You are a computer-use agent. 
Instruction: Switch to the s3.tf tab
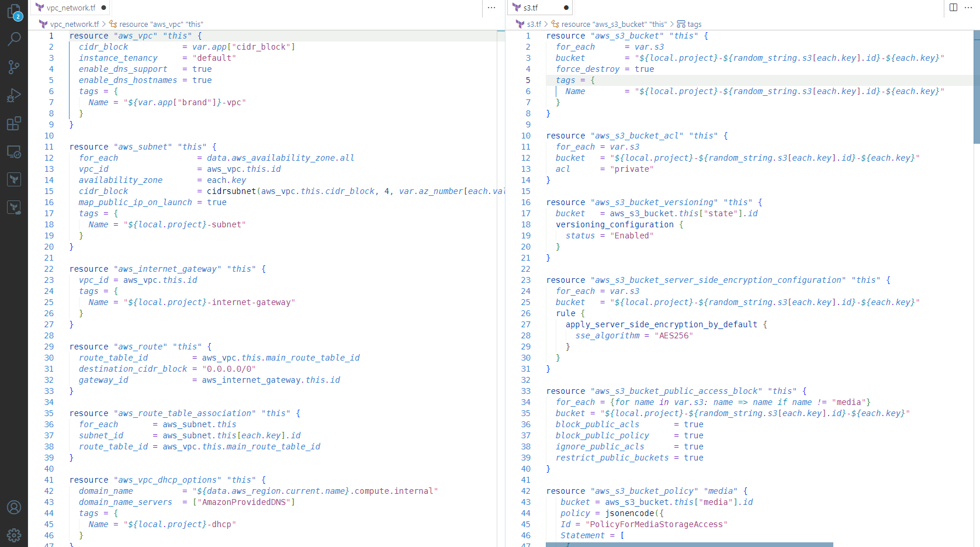pyautogui.click(x=531, y=8)
